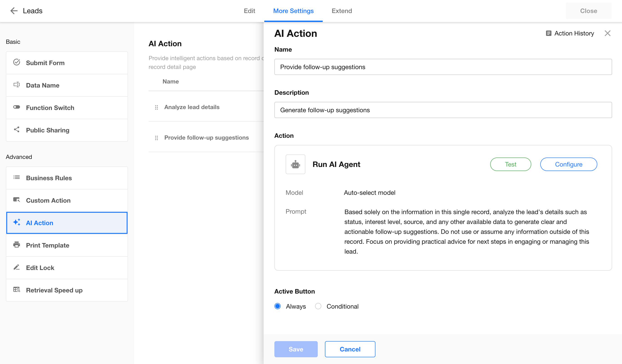Select the Conditional radio option

click(x=318, y=306)
